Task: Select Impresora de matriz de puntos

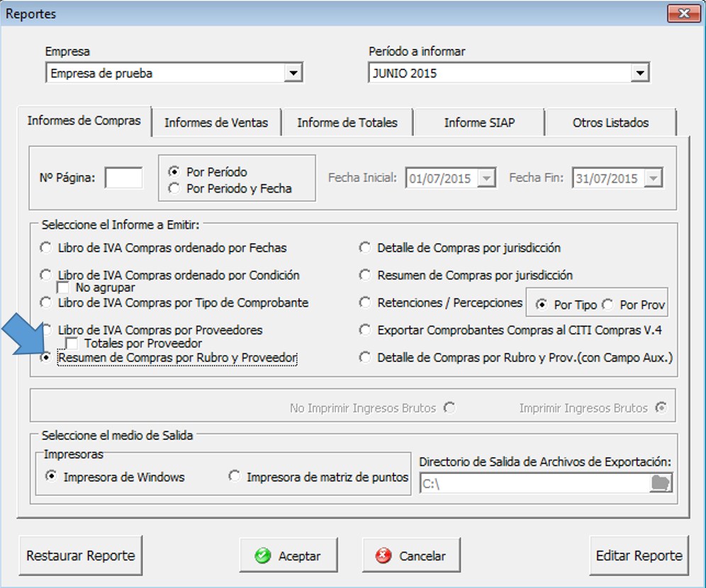Action: point(235,477)
